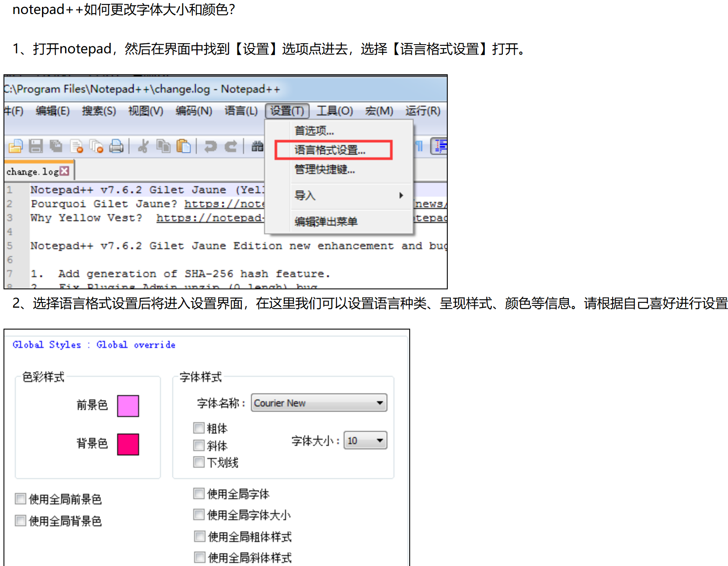Image resolution: width=728 pixels, height=566 pixels.
Task: Open the 工具(O) menu
Action: click(x=334, y=111)
